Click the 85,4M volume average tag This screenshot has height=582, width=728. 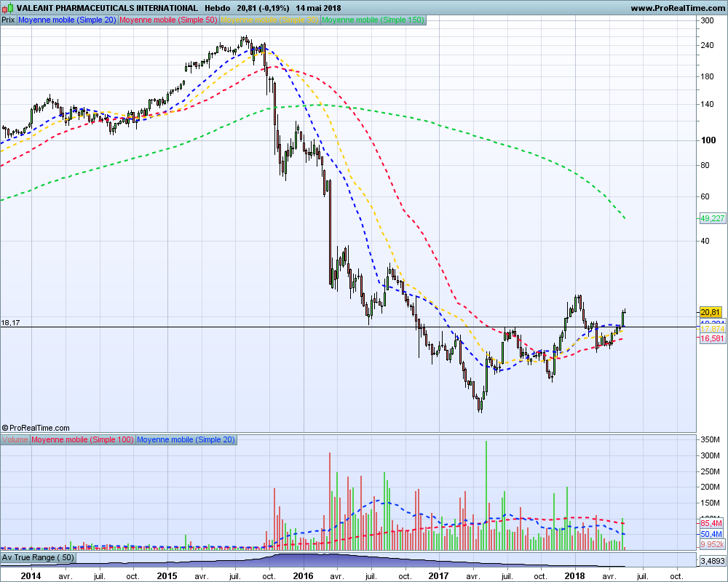[711, 523]
